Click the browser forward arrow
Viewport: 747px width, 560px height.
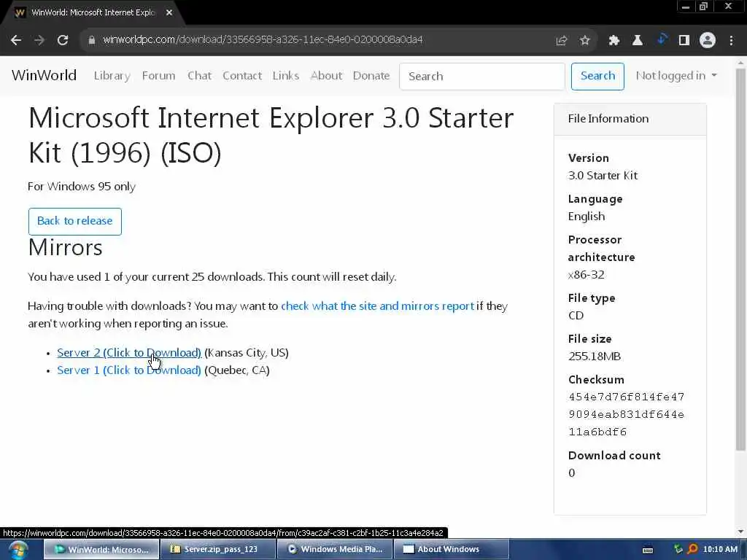coord(39,40)
